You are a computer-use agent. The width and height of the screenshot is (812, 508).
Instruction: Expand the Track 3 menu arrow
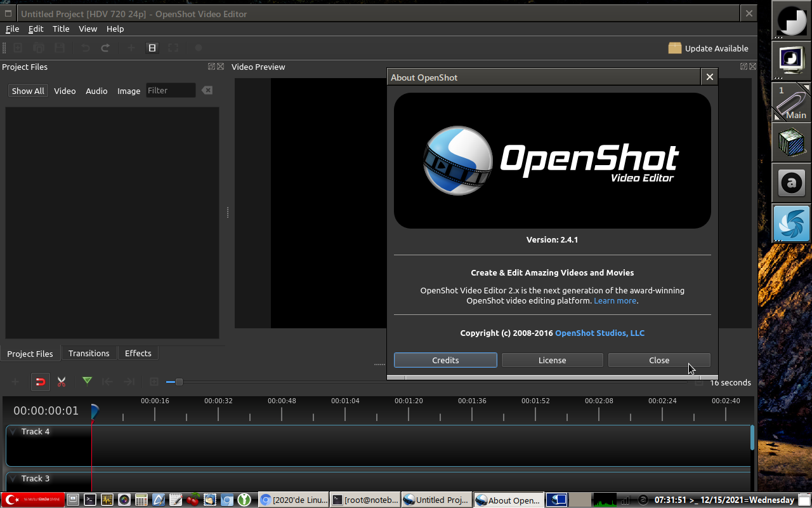click(13, 479)
